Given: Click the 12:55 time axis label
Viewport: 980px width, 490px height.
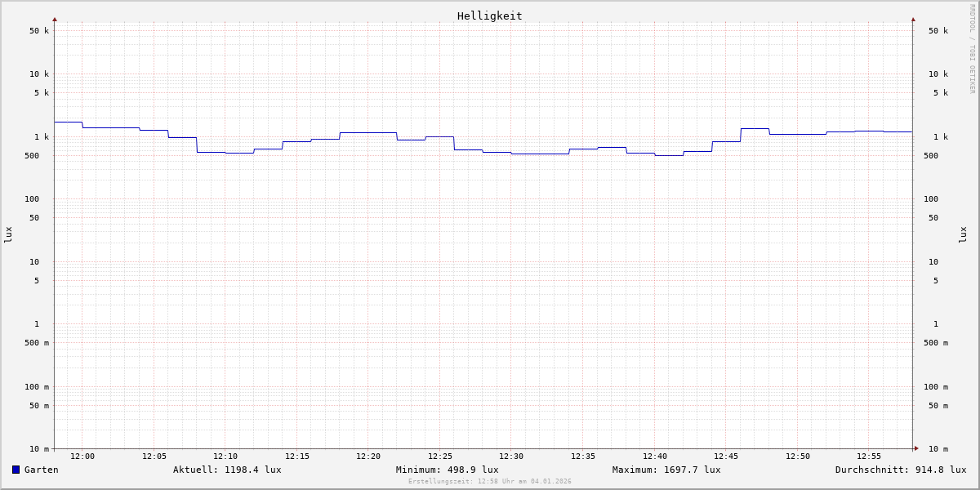Looking at the screenshot, I should coord(869,457).
